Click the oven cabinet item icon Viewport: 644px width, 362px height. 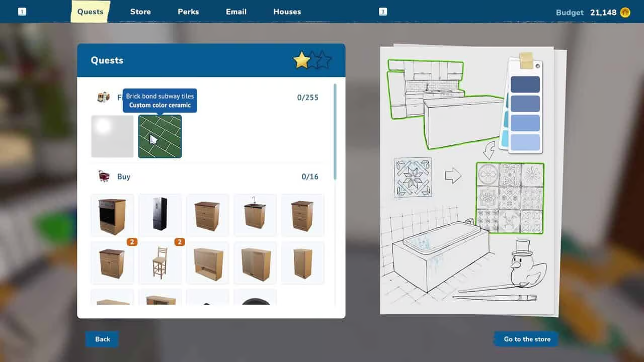112,215
